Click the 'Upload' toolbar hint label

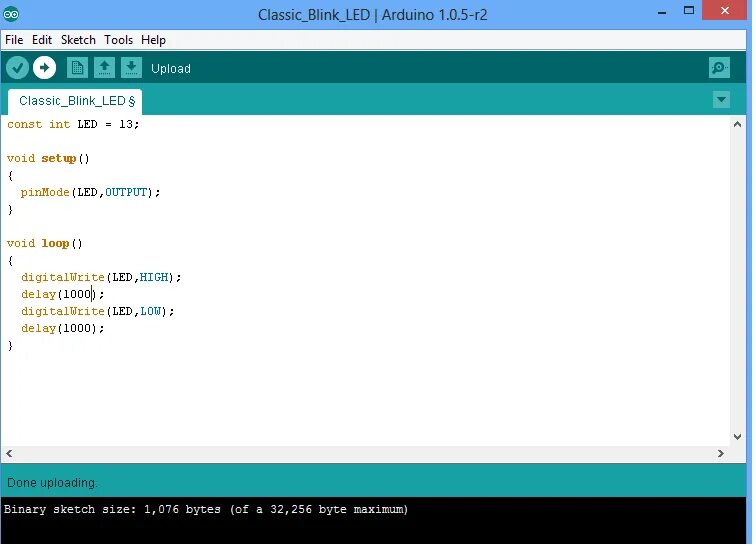(x=171, y=69)
